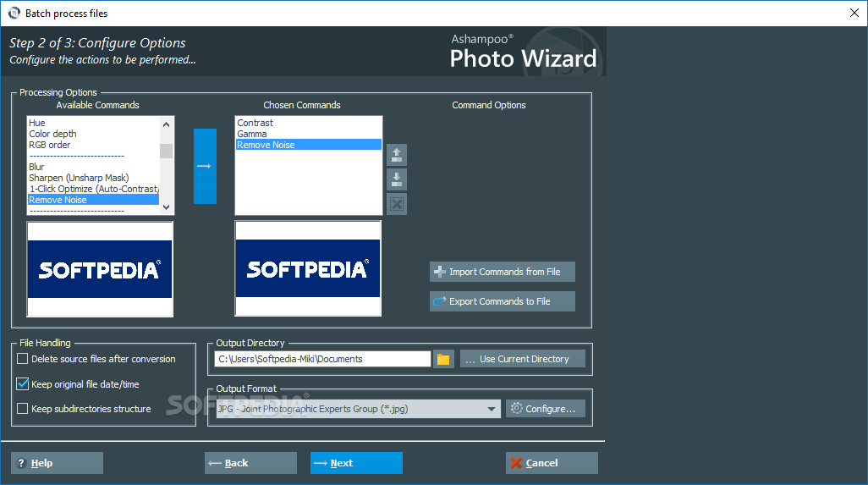
Task: Move chosen command up in the list
Action: (397, 155)
